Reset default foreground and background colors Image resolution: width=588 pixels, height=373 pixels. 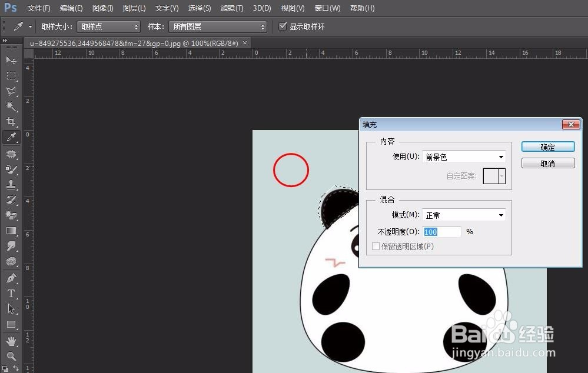tap(5, 369)
